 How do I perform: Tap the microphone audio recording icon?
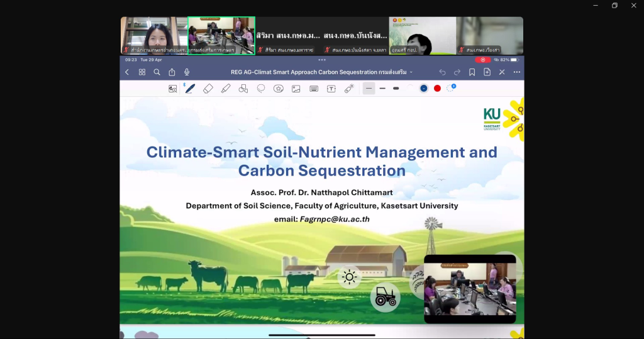coord(187,72)
